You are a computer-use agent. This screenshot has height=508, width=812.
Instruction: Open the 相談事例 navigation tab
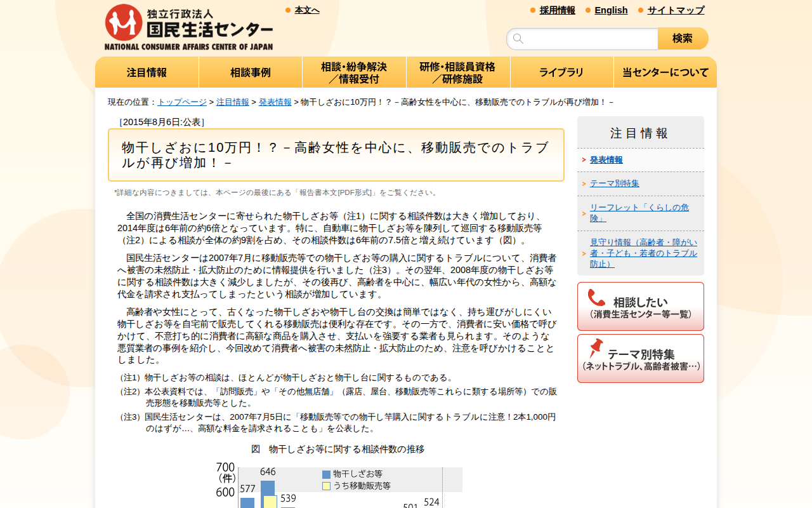251,72
